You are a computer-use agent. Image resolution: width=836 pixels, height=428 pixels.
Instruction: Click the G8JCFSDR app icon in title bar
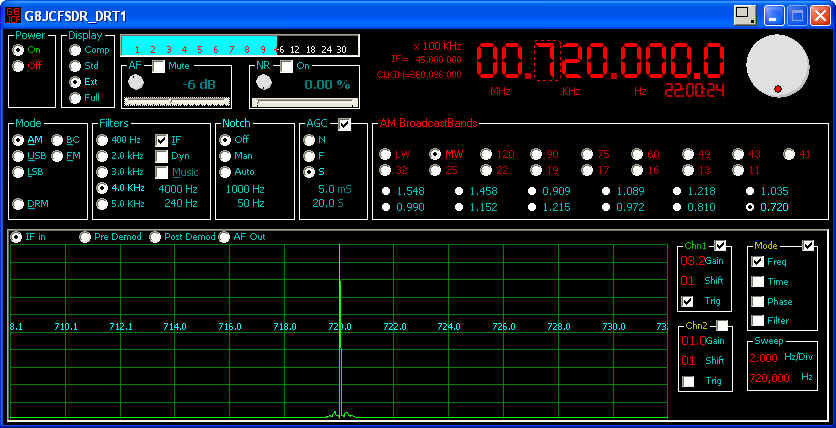[13, 14]
